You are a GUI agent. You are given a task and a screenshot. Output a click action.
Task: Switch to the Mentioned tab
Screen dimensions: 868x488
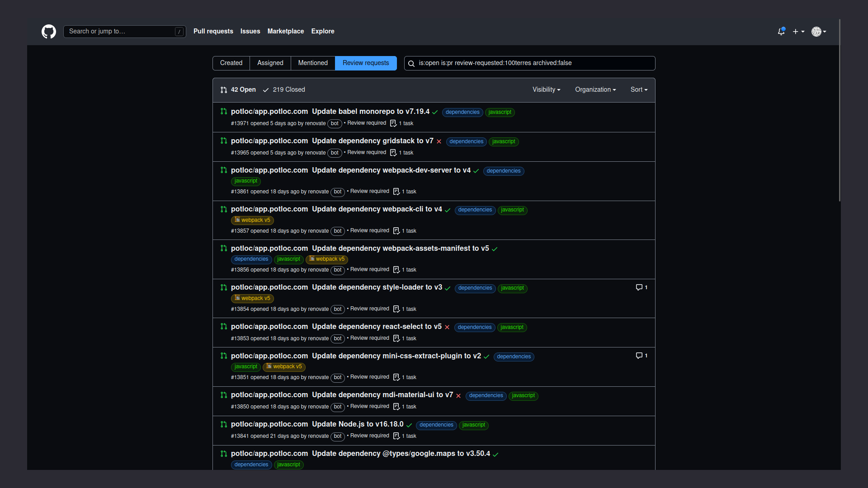click(313, 63)
